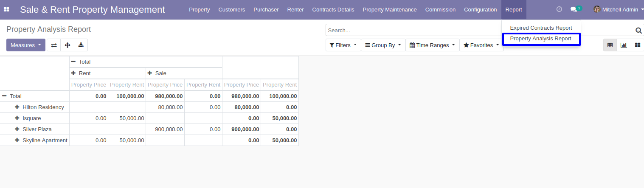Click the Expand All arrows icon
This screenshot has width=644, height=188.
pos(67,45)
